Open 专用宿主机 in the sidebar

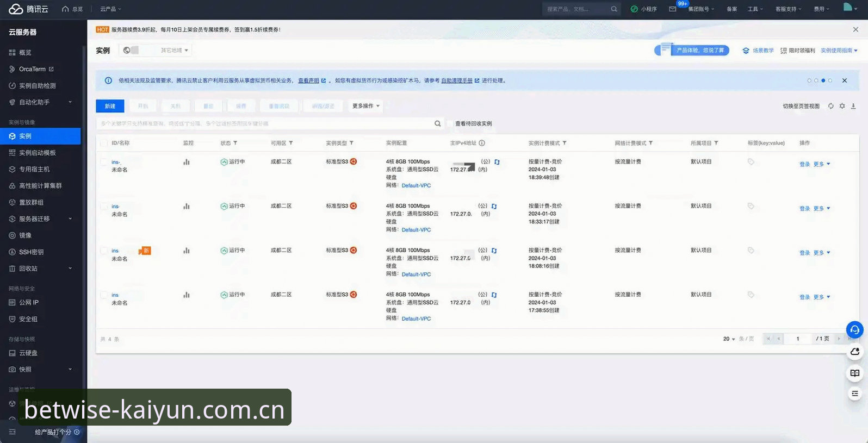pyautogui.click(x=34, y=170)
